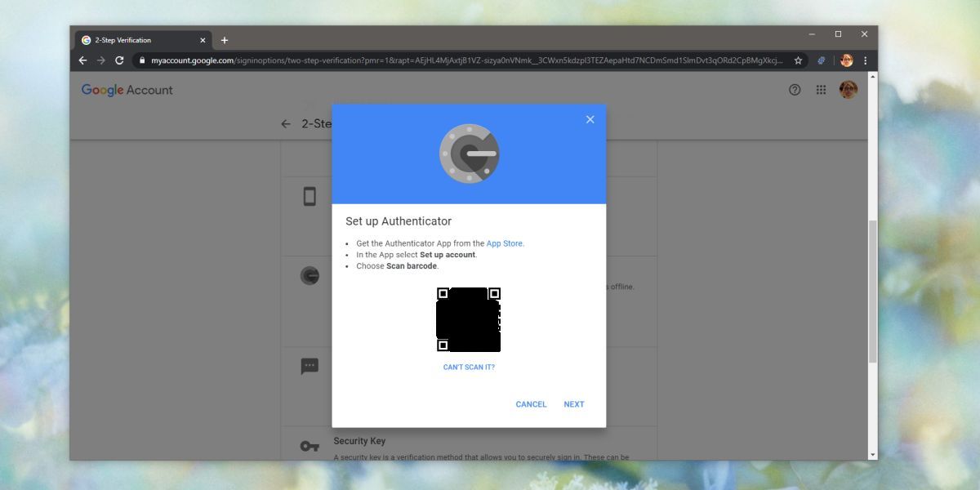Click the site security lock icon

coord(142,60)
